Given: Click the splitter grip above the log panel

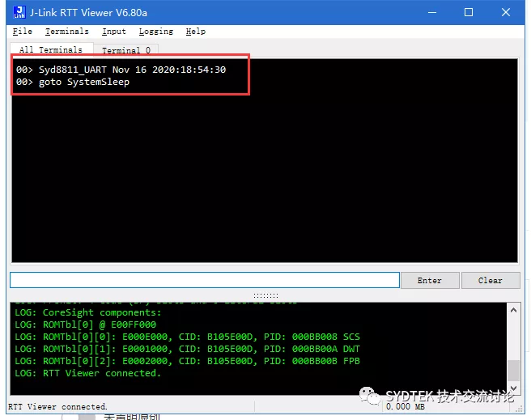Looking at the screenshot, I should pyautogui.click(x=265, y=296).
